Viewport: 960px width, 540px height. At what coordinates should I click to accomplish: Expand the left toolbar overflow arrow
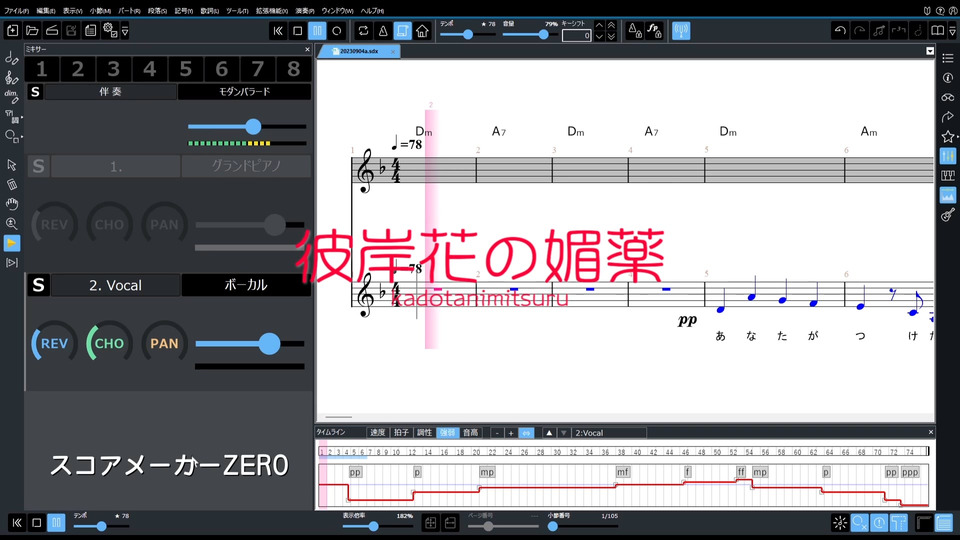[125, 30]
